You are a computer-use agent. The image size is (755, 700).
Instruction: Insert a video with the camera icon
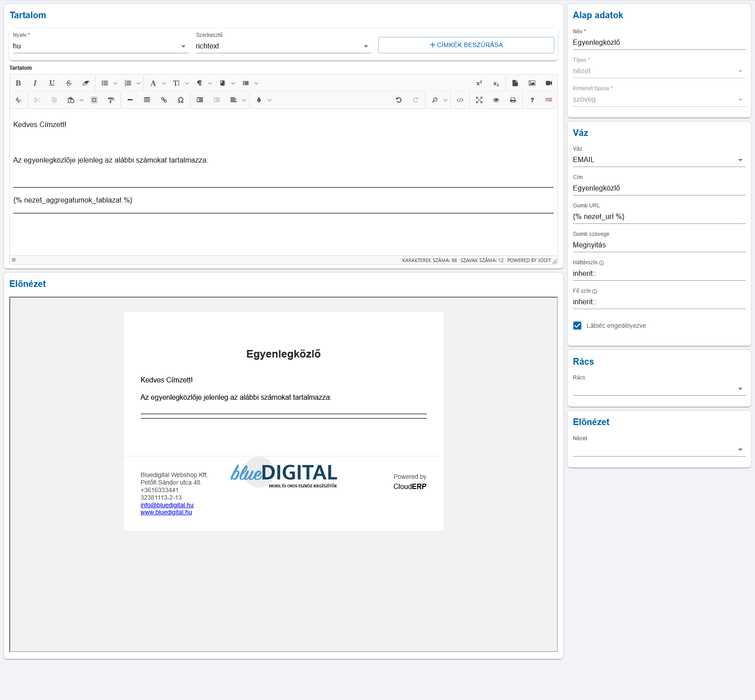tap(549, 83)
